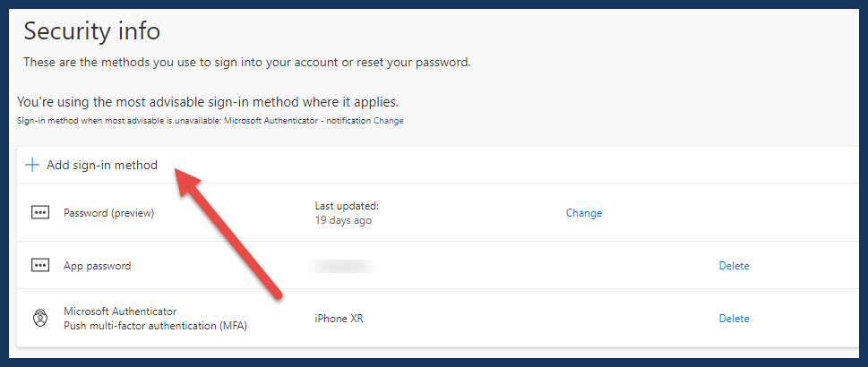Click the 'iPhone XR' device name
The width and height of the screenshot is (868, 367).
339,319
